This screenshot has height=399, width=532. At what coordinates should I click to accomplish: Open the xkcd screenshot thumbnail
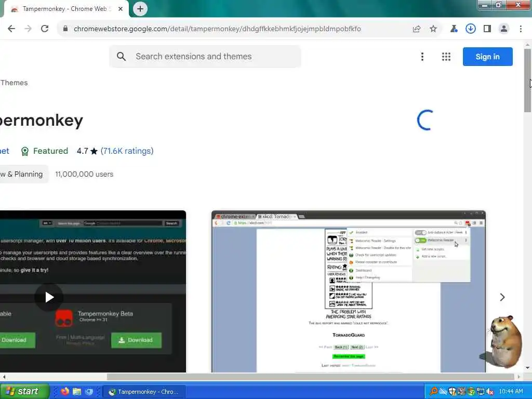[x=349, y=291]
